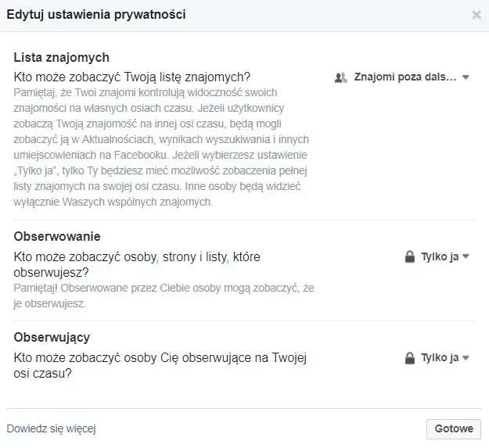This screenshot has width=489, height=448.
Task: Click the question about osoby Cię obserwujące
Action: 160,365
